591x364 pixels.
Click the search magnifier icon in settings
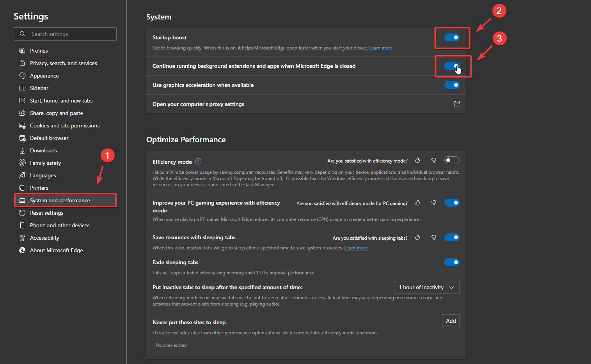click(x=23, y=34)
